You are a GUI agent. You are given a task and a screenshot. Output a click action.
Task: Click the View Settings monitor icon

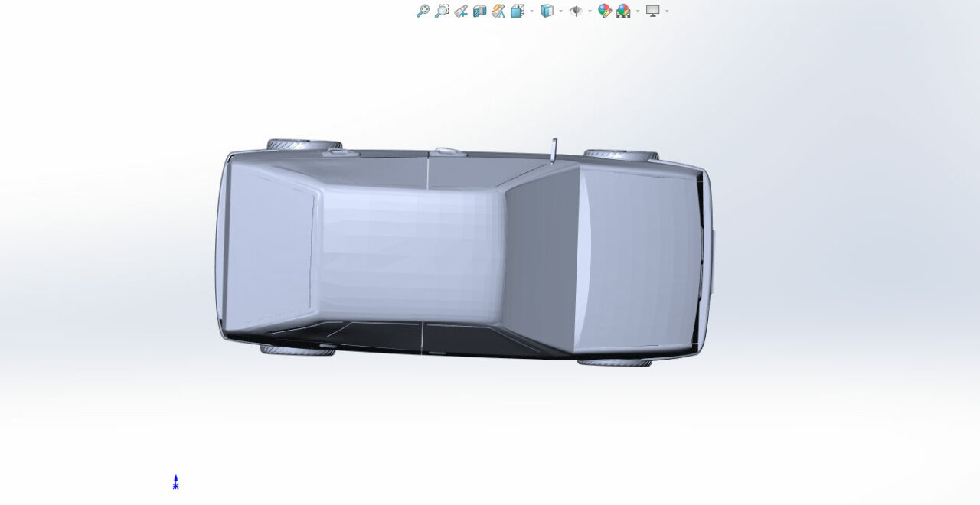tap(653, 11)
